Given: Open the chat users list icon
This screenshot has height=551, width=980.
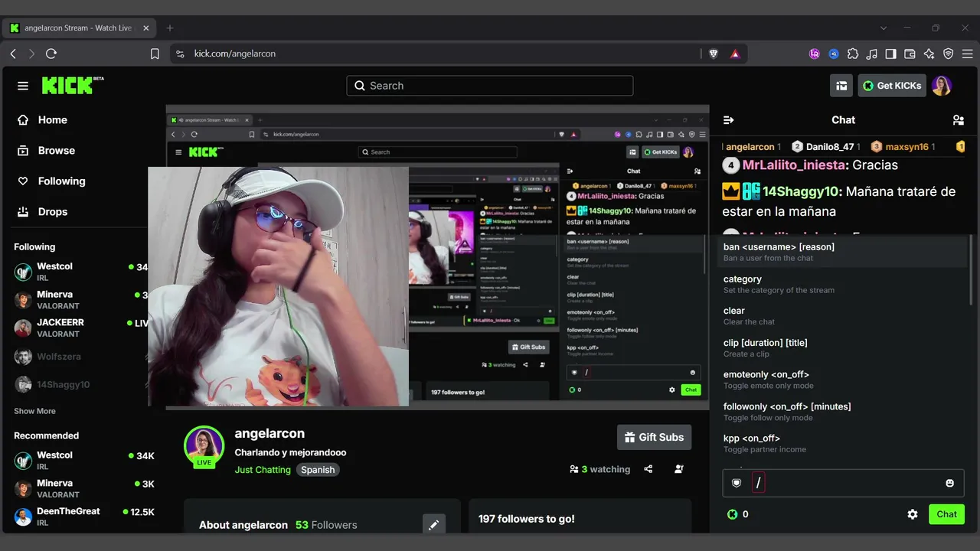Looking at the screenshot, I should coord(958,120).
